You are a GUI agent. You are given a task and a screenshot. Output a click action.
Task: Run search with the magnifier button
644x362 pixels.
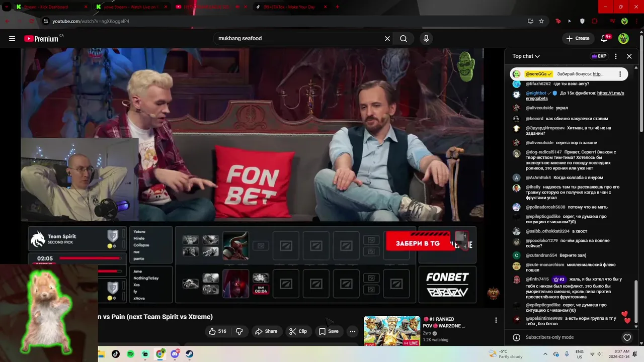(x=404, y=38)
